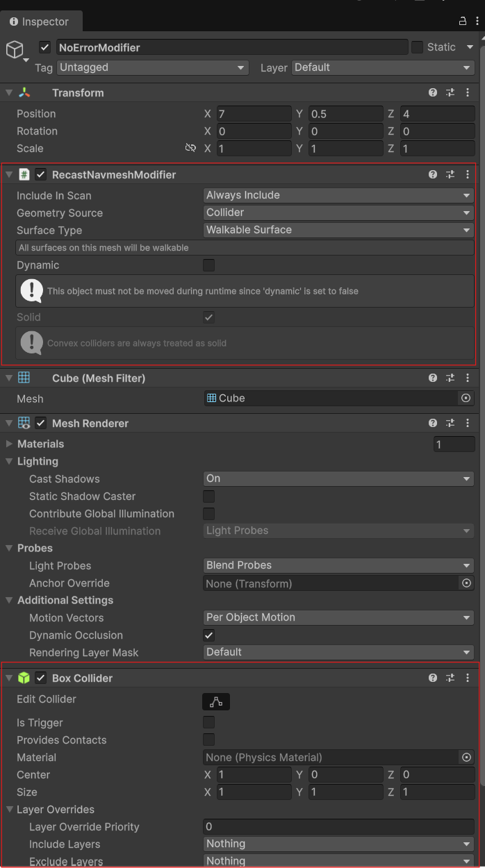Click the Inspector lock icon
The height and width of the screenshot is (868, 485).
(x=463, y=21)
